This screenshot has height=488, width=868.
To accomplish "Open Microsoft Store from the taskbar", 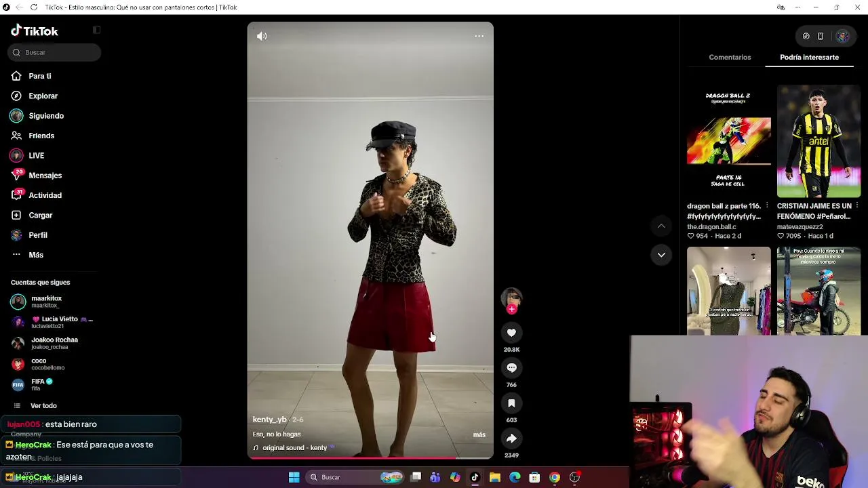I will click(x=535, y=477).
